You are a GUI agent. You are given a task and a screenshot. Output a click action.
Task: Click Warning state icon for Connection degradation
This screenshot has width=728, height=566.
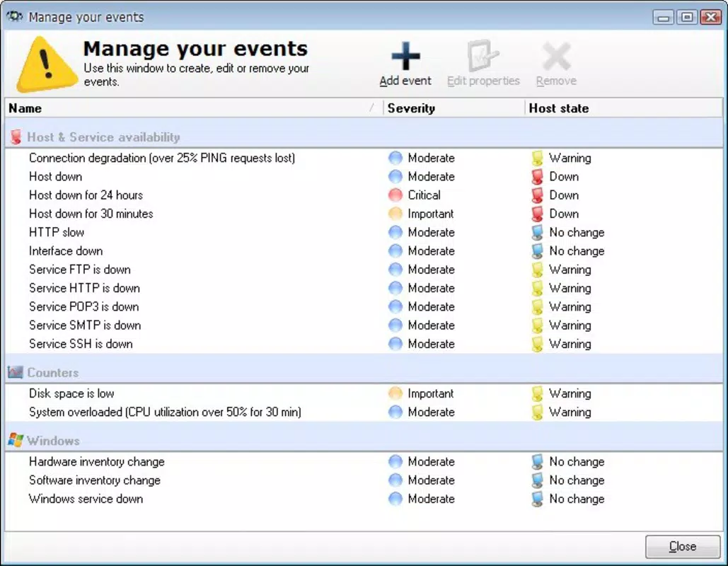point(537,158)
